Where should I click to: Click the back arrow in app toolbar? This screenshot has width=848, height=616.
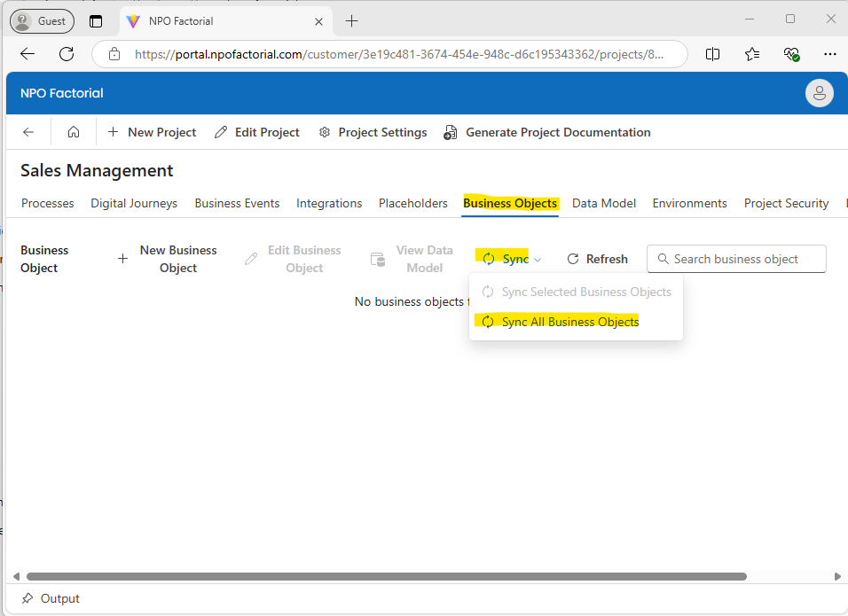coord(28,132)
